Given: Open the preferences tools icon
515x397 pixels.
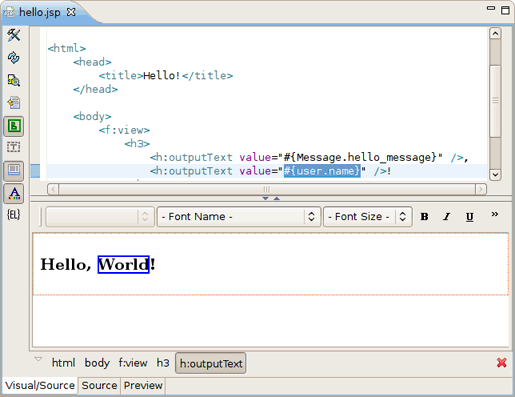Looking at the screenshot, I should (x=14, y=35).
